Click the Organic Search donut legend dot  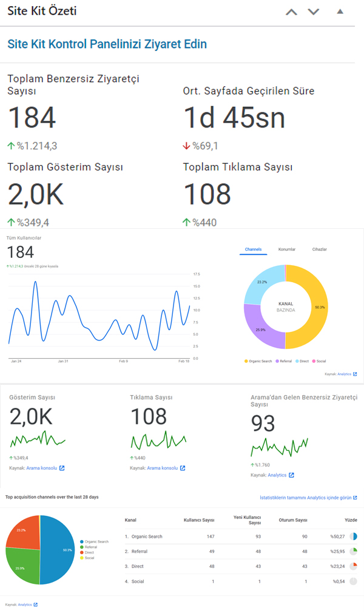(246, 361)
